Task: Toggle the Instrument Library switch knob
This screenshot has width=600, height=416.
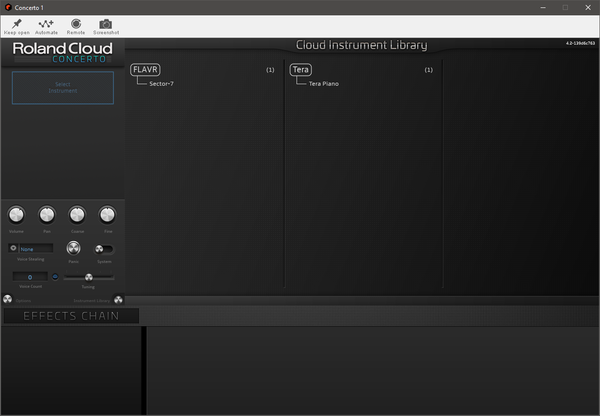Action: 119,300
